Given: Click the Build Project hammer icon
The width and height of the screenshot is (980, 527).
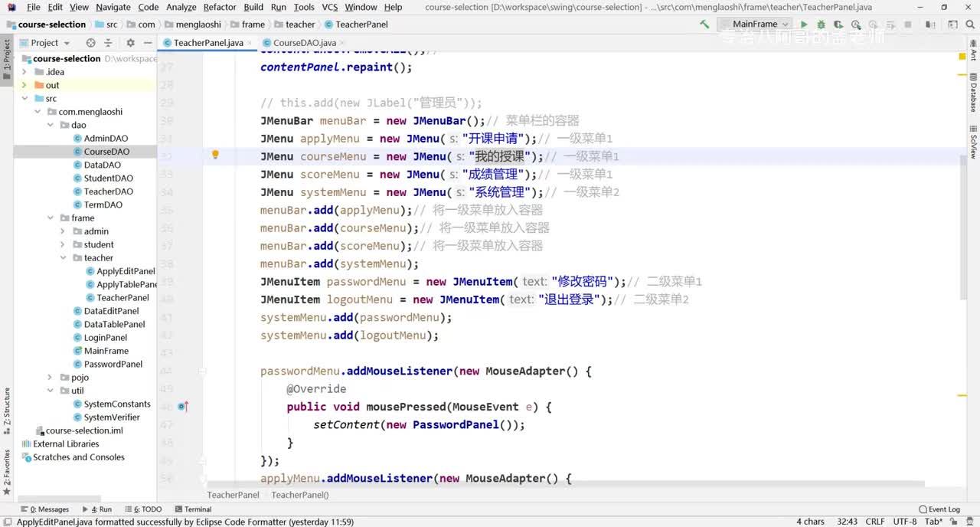Looking at the screenshot, I should click(x=704, y=25).
